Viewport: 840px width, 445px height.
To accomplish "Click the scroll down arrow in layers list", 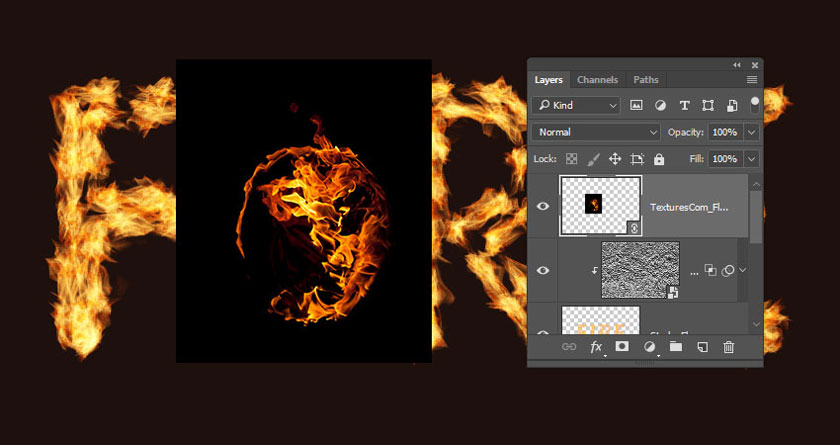I will tap(756, 324).
